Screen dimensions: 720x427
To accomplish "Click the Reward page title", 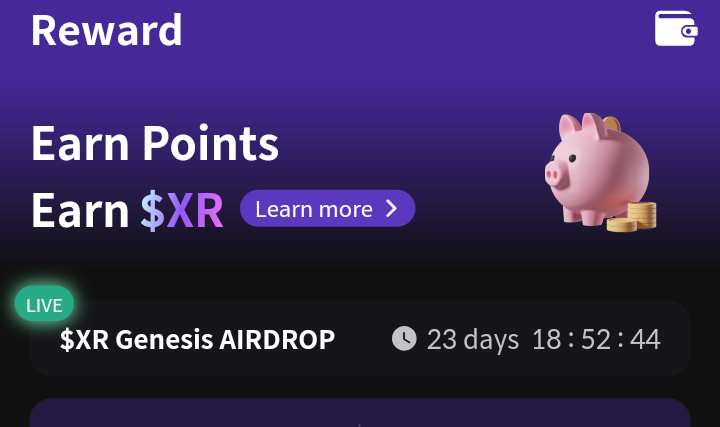I will pyautogui.click(x=107, y=30).
